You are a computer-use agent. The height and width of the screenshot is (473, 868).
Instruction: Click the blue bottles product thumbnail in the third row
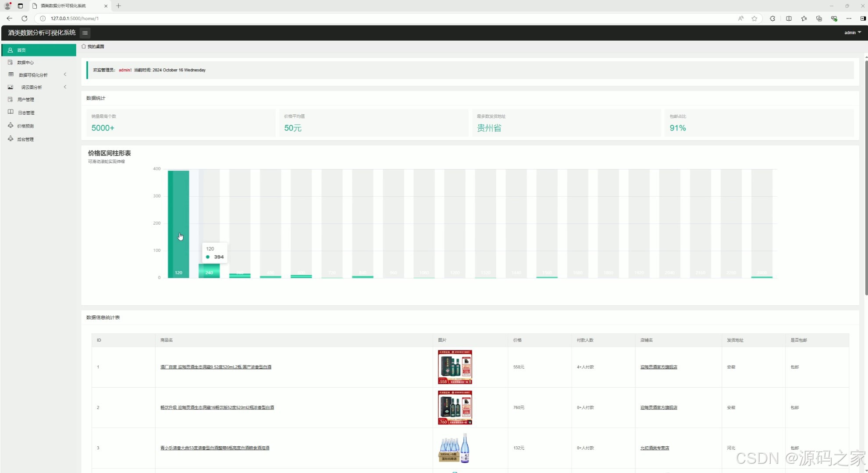click(455, 448)
